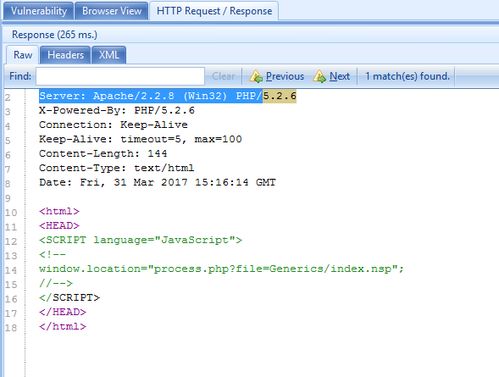
Task: Click the Clear find button
Action: coord(223,76)
